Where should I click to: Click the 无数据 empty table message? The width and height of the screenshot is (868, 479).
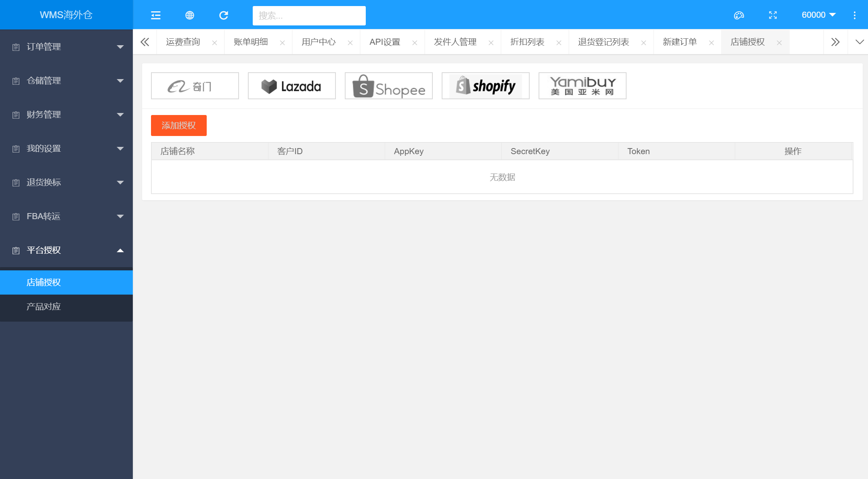[502, 177]
